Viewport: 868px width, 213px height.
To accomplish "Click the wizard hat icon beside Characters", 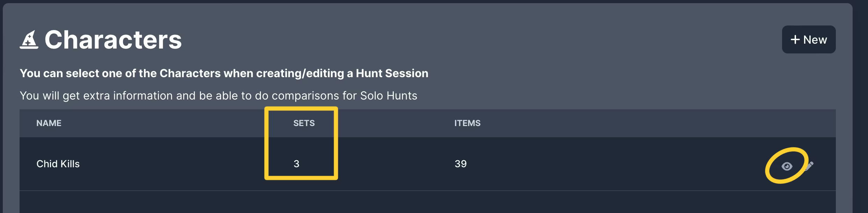I will (x=29, y=40).
